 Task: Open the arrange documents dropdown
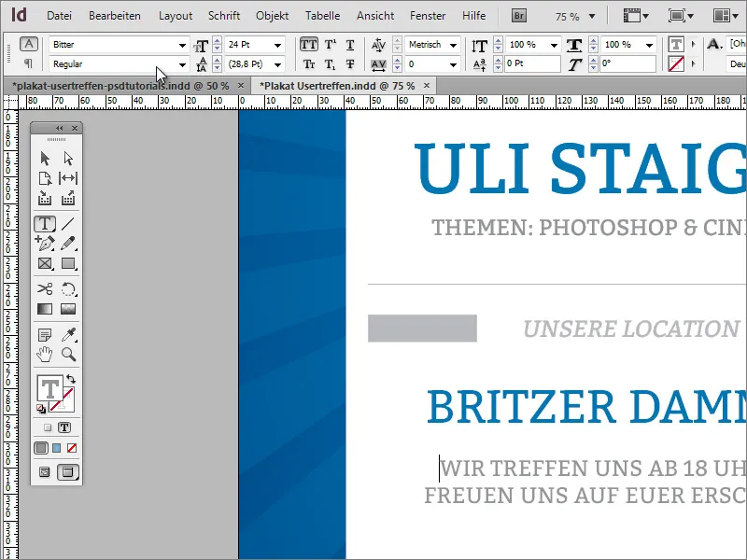tap(725, 16)
